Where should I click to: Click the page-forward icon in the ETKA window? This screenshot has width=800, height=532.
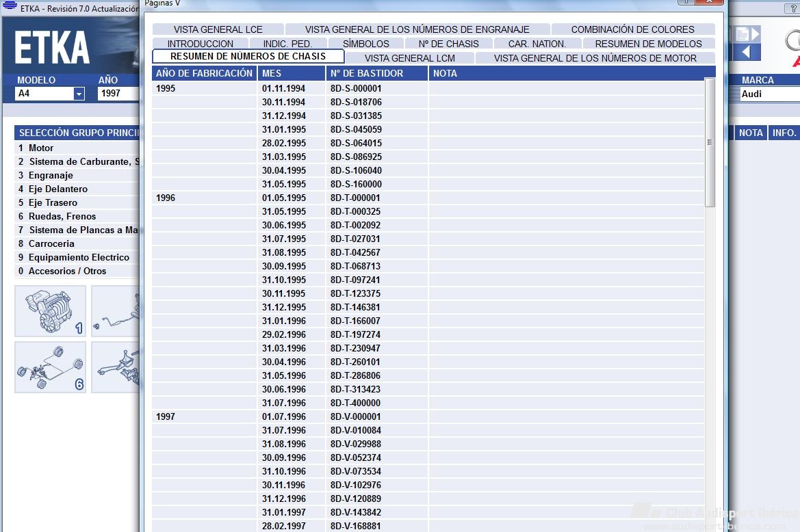(747, 34)
